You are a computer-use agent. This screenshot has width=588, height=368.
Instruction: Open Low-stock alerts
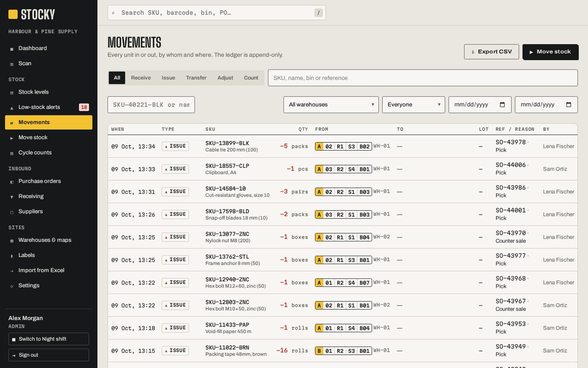point(49,107)
